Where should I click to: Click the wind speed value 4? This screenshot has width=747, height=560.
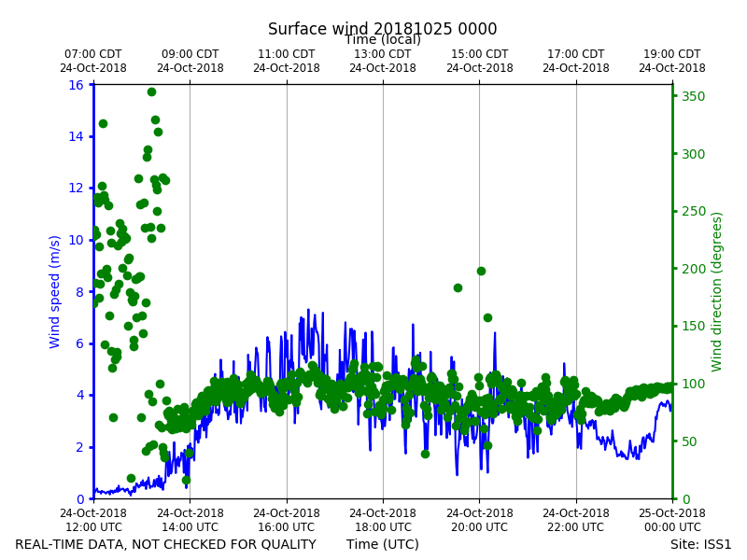(x=80, y=395)
